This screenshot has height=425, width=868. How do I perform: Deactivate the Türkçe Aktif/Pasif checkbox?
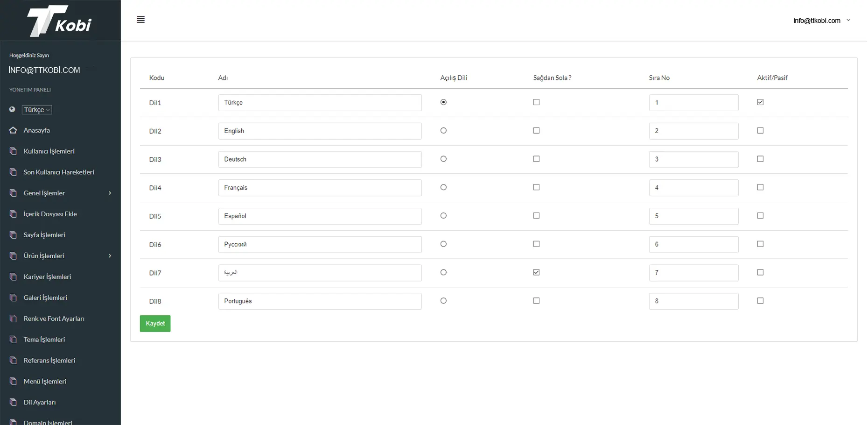click(x=760, y=102)
